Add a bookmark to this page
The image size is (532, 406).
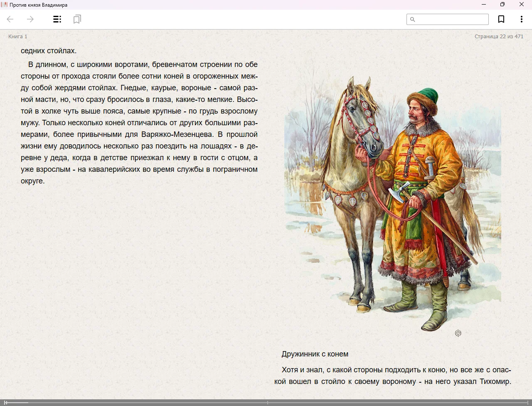501,19
